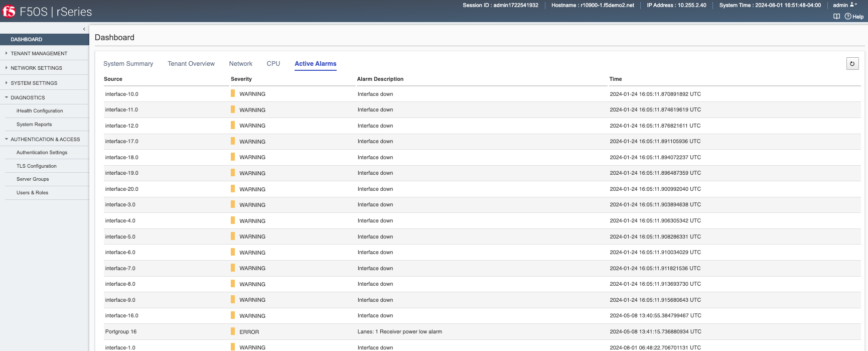This screenshot has width=868, height=351.
Task: Click the Alarm Description column header
Action: (x=380, y=79)
